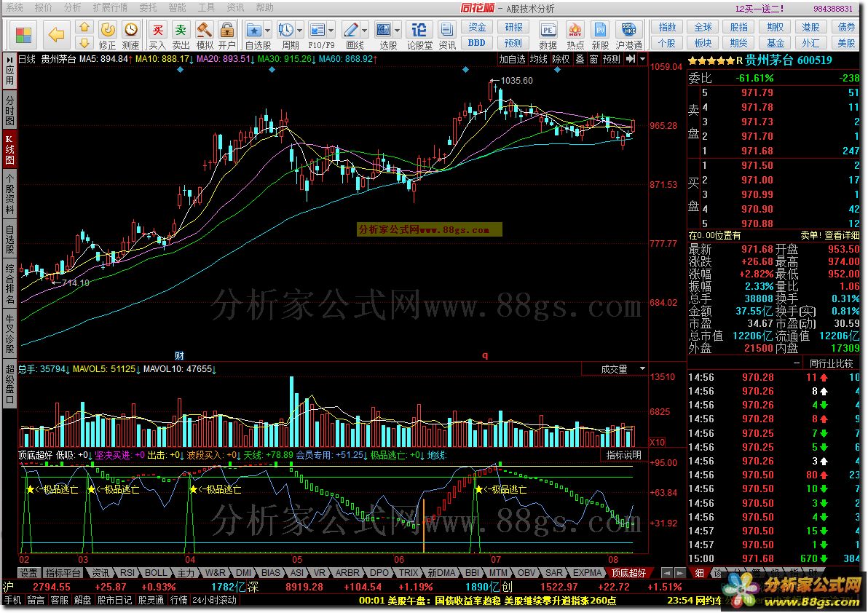This screenshot has width=868, height=613.
Task: Open the 扩展行情 menu
Action: 110,7
